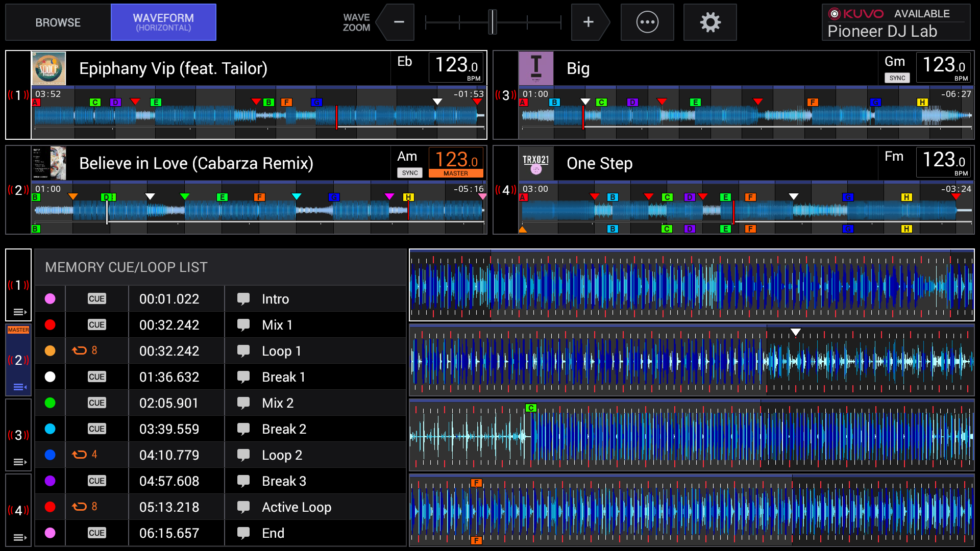Click the wave zoom minus icon
The height and width of the screenshot is (551, 980).
(x=399, y=22)
